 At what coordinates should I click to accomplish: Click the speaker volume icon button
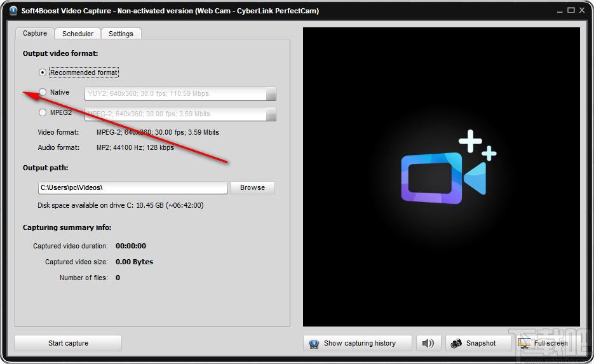[x=428, y=343]
